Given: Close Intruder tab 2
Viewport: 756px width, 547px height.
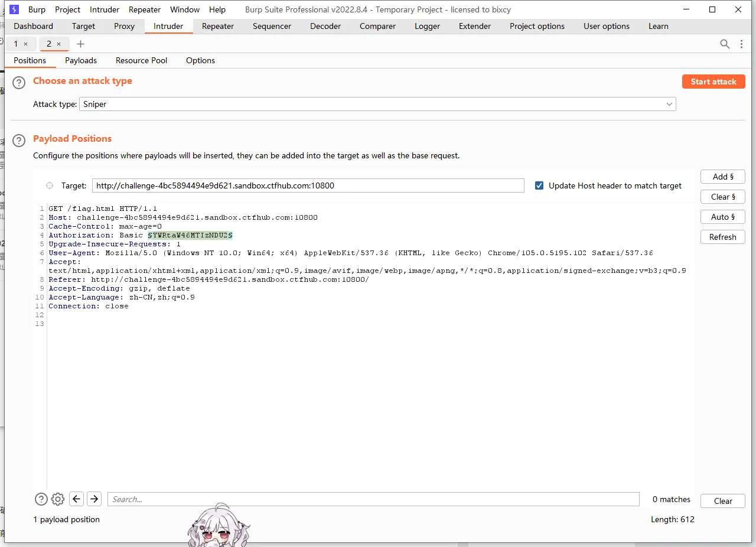Looking at the screenshot, I should [59, 44].
